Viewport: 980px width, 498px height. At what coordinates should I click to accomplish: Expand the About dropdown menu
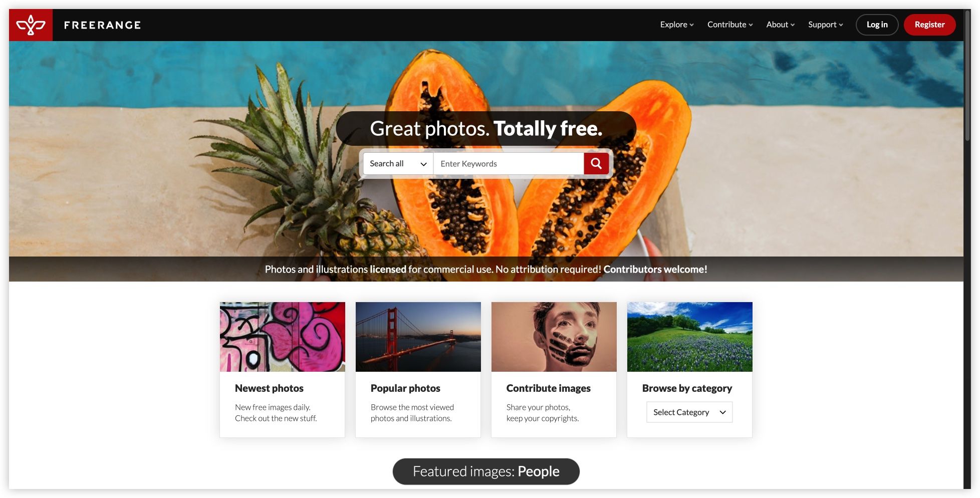click(x=780, y=25)
